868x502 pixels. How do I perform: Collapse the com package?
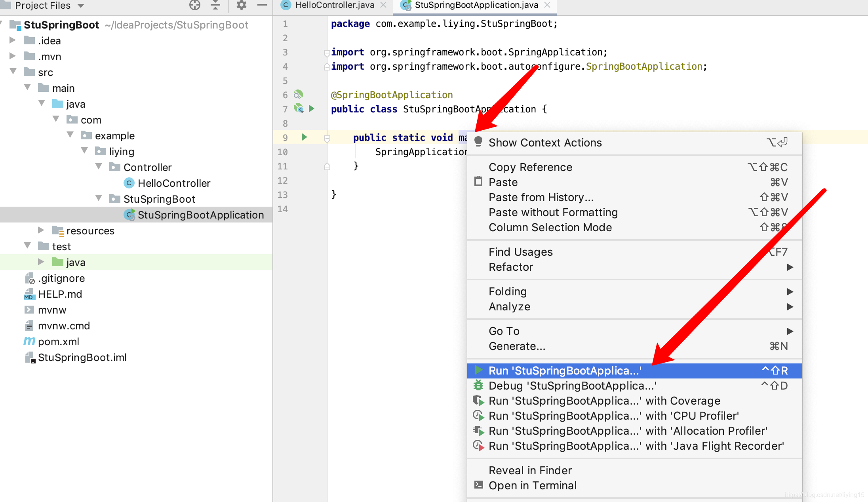click(56, 119)
